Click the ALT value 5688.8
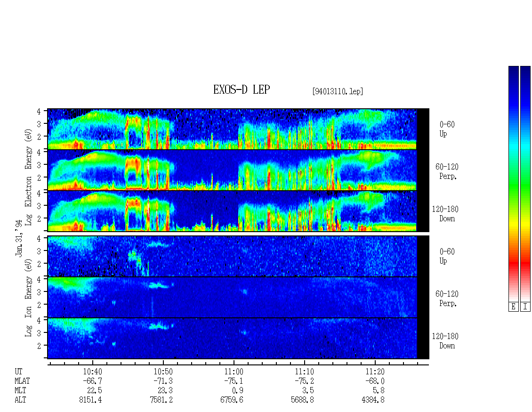This screenshot has height=412, width=532. (302, 400)
